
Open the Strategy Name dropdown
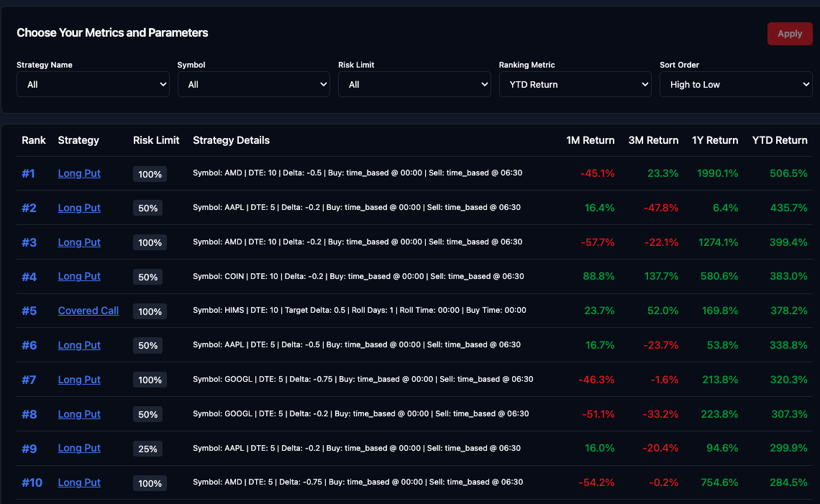pyautogui.click(x=93, y=84)
